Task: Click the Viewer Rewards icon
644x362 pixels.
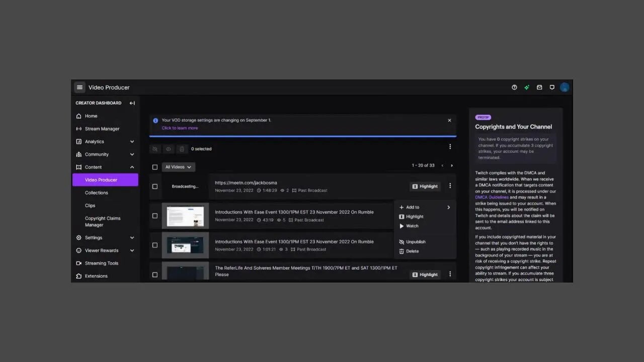Action: (78, 250)
